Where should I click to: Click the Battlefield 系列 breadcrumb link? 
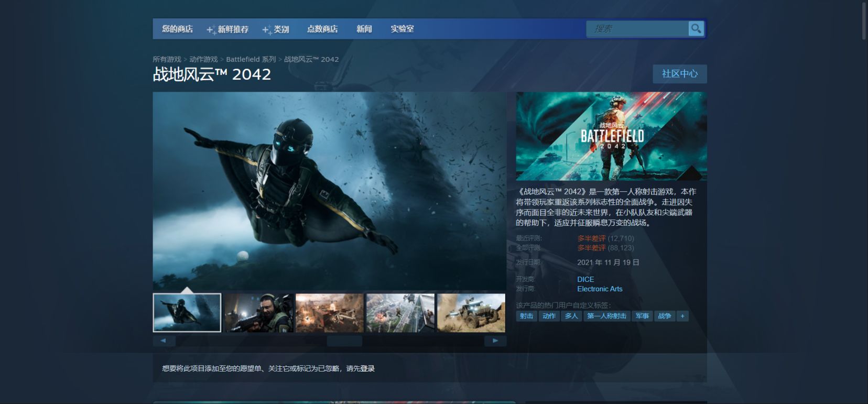point(251,59)
